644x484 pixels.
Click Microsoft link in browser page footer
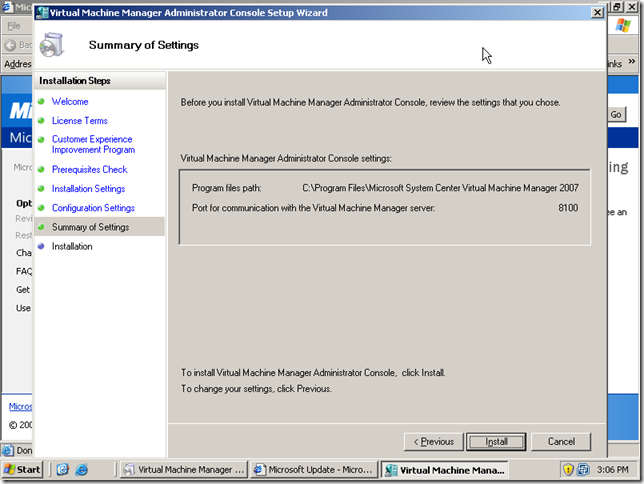pyautogui.click(x=20, y=406)
